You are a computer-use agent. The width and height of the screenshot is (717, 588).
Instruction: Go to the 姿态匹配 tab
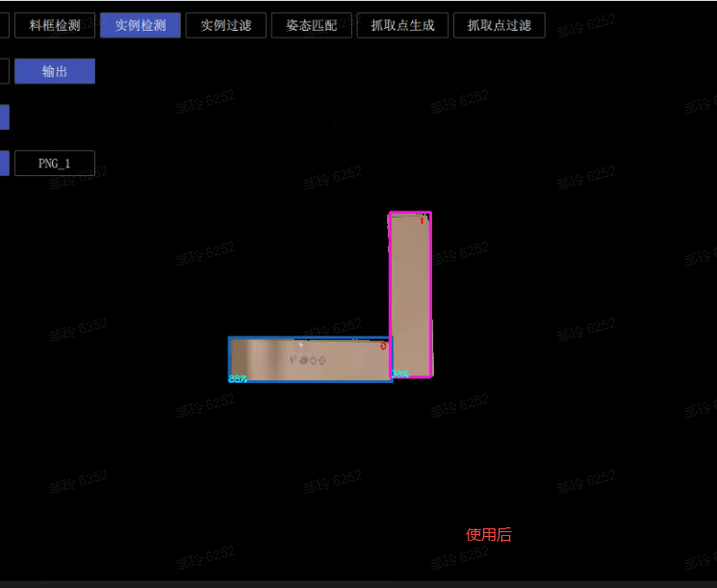311,25
